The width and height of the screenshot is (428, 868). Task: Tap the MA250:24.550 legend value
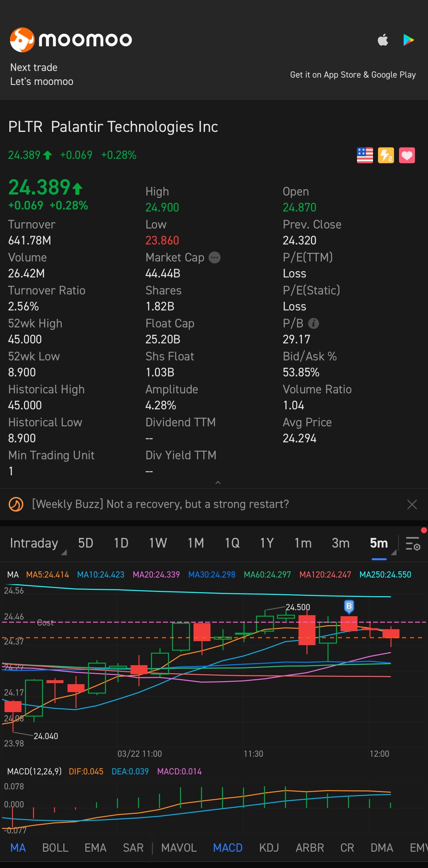click(x=385, y=575)
